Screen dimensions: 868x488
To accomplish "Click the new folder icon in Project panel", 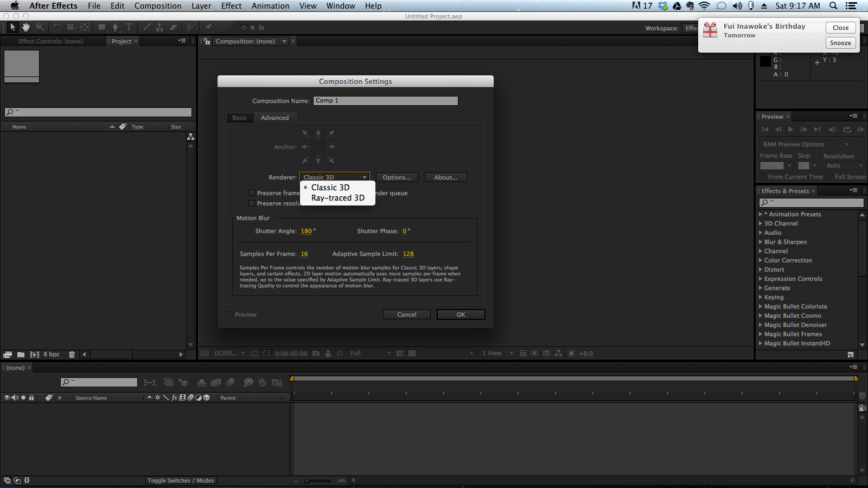I will coord(21,354).
